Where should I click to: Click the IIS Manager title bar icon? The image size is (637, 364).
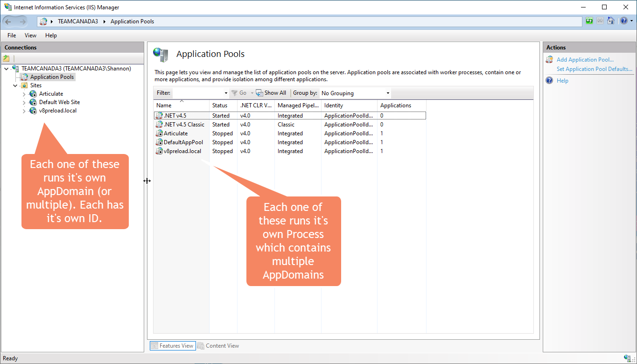[8, 7]
